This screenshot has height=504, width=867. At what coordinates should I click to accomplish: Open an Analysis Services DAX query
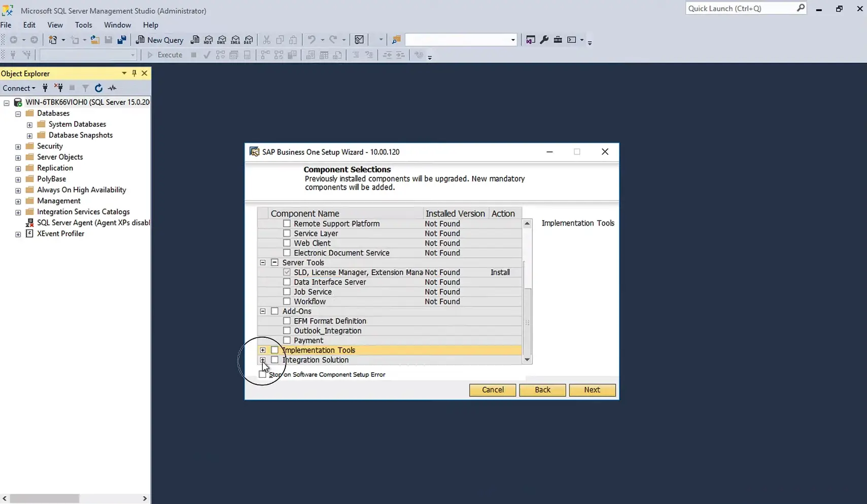pyautogui.click(x=249, y=40)
